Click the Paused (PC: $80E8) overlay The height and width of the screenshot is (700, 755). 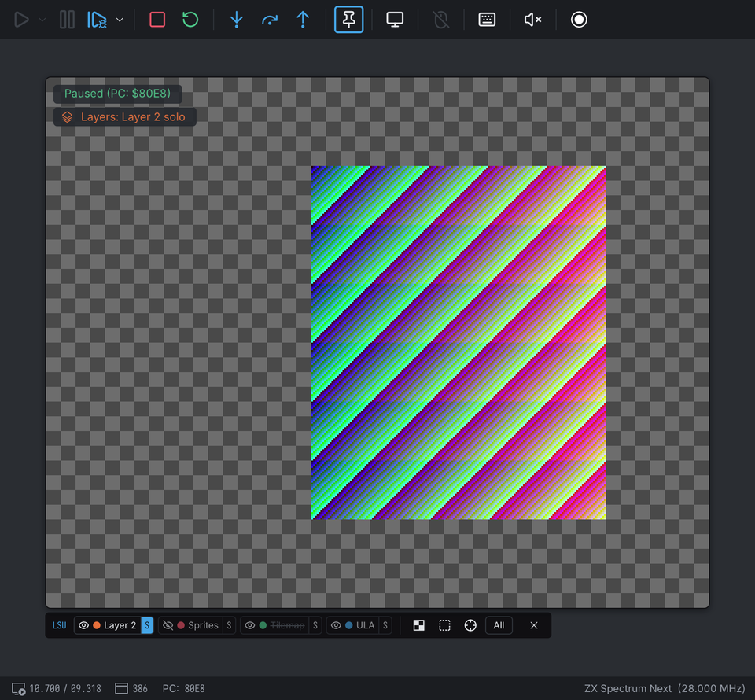[x=117, y=94]
